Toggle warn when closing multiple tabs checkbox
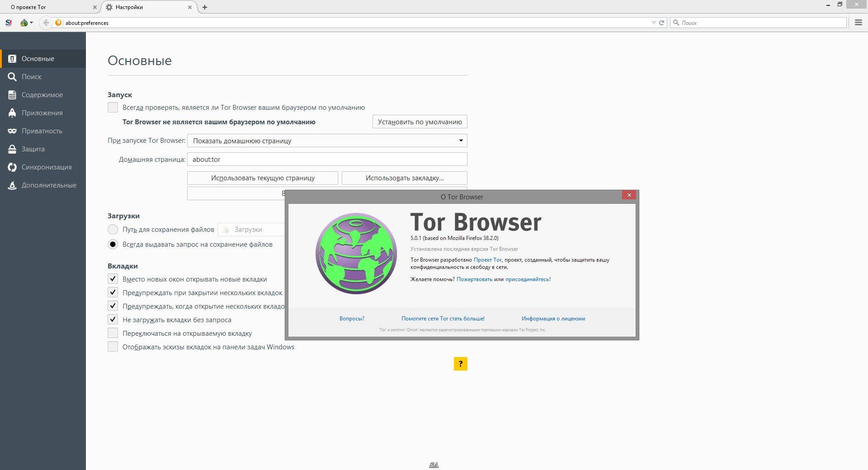 113,292
